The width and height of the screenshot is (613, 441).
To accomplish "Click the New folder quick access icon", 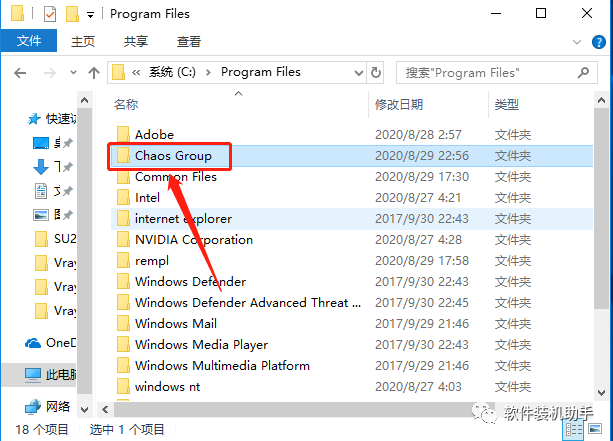I will (x=72, y=14).
